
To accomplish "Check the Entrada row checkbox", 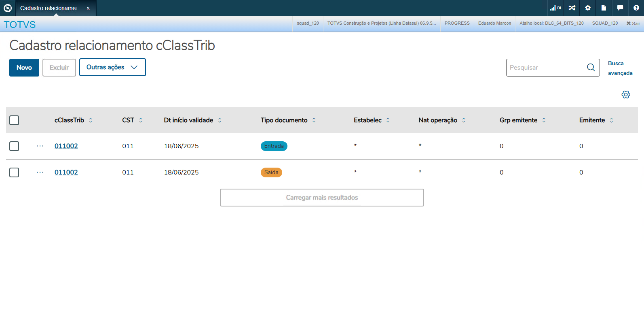I will (14, 146).
